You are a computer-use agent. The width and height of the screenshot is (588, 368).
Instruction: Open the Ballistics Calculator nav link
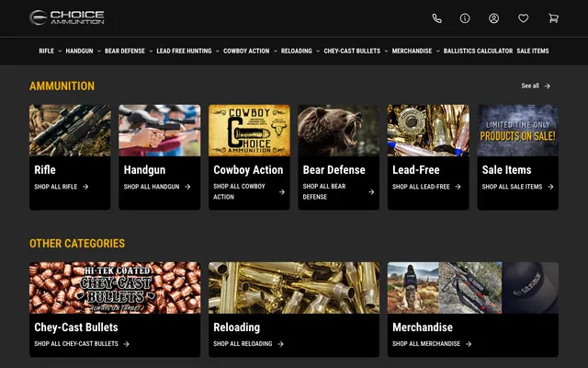point(478,51)
